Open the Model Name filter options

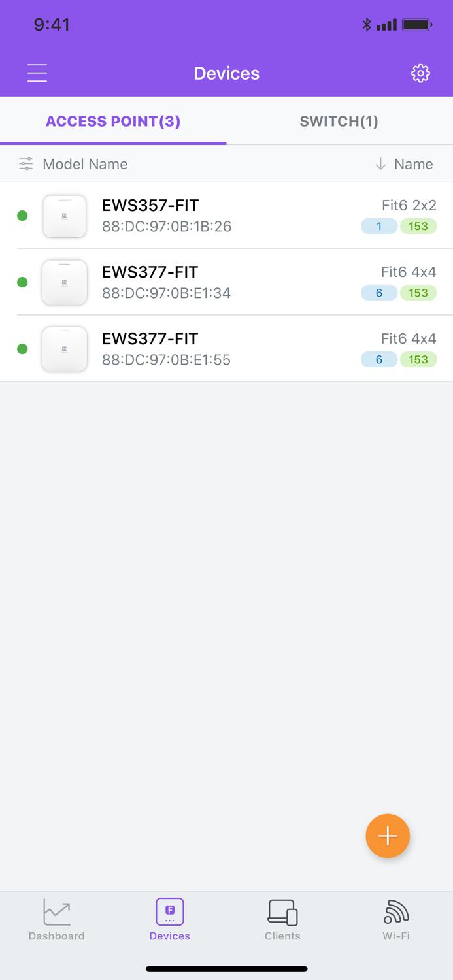point(25,164)
